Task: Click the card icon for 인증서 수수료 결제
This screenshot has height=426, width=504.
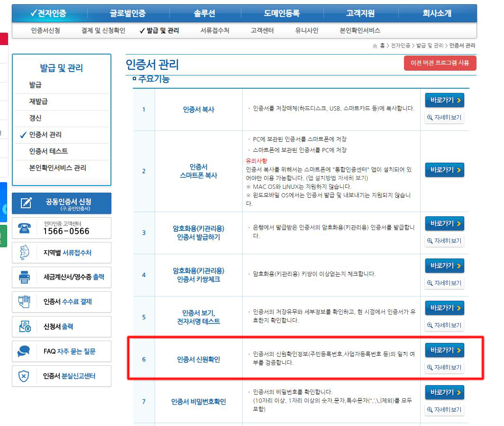Action: tap(24, 302)
